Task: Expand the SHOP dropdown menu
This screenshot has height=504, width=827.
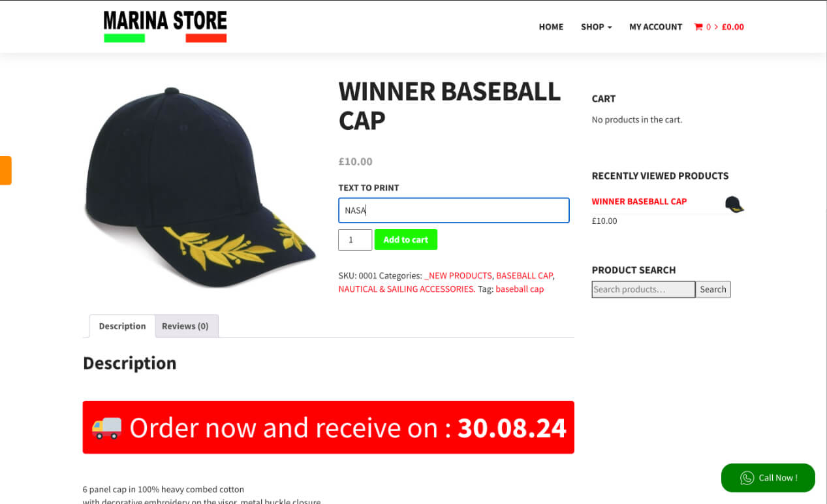Action: click(x=596, y=27)
